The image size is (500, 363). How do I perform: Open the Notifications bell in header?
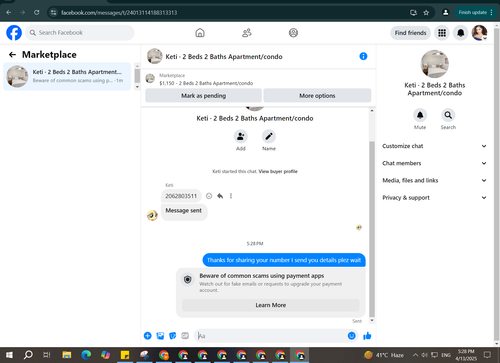461,33
